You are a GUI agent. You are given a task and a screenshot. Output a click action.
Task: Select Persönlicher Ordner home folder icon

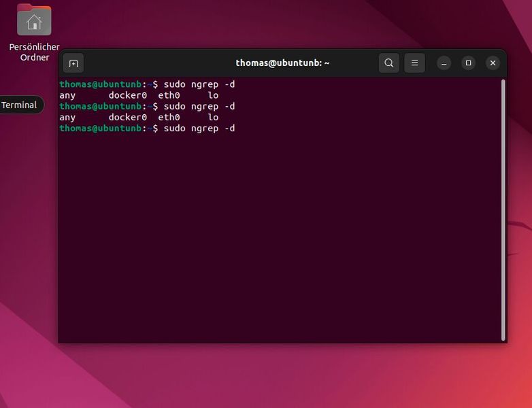click(34, 20)
